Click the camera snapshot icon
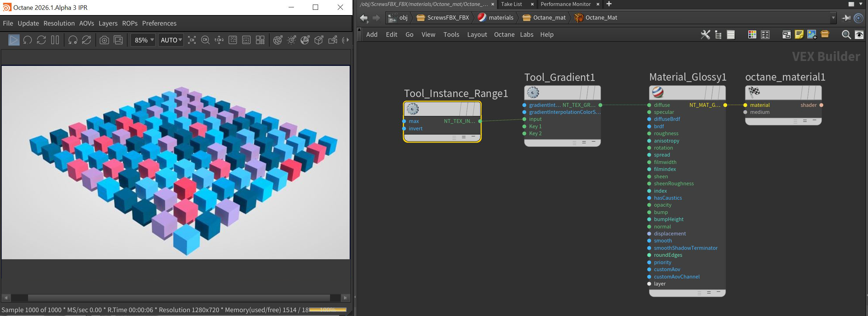Viewport: 868px width, 316px height. pos(104,40)
